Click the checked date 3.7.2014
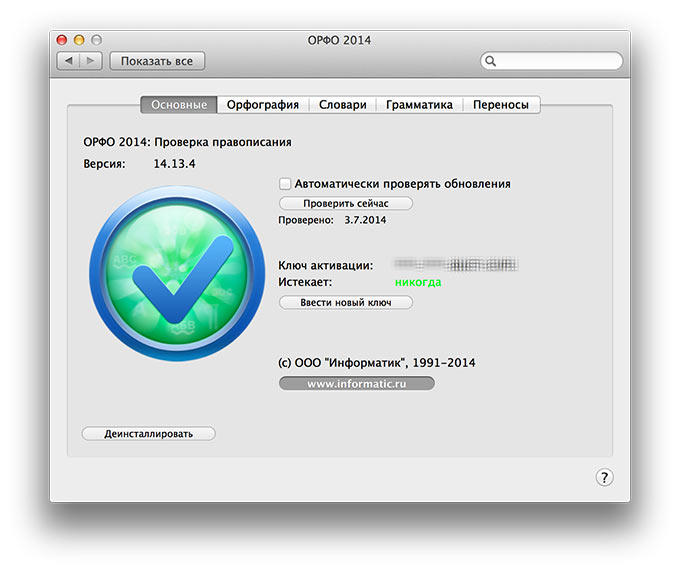Image resolution: width=680 pixels, height=571 pixels. click(365, 220)
